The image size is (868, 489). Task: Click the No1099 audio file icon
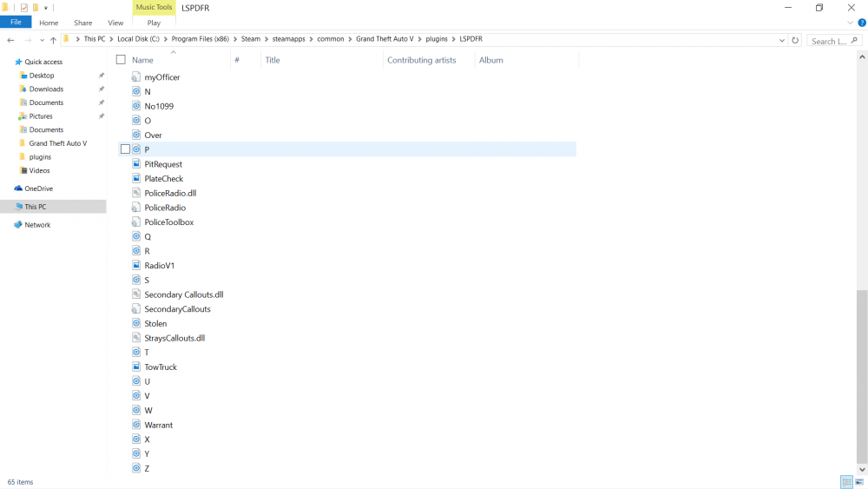(x=136, y=106)
